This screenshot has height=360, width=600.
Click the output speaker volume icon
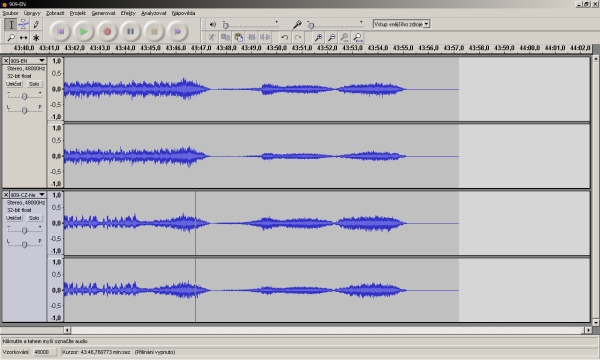(213, 24)
